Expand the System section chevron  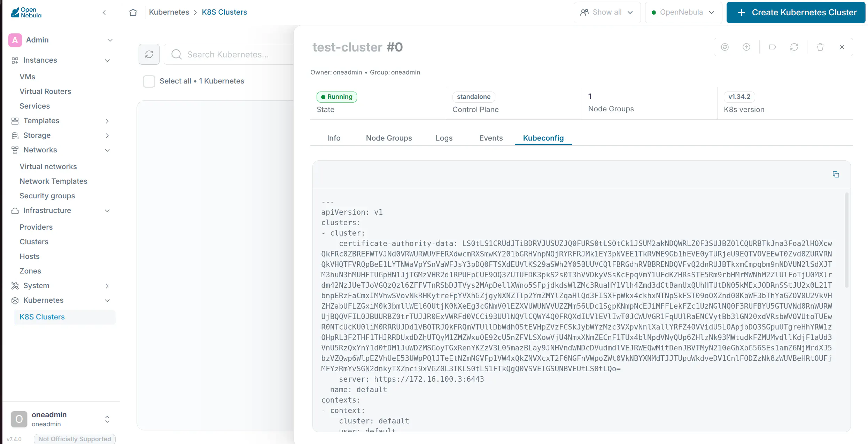click(107, 286)
